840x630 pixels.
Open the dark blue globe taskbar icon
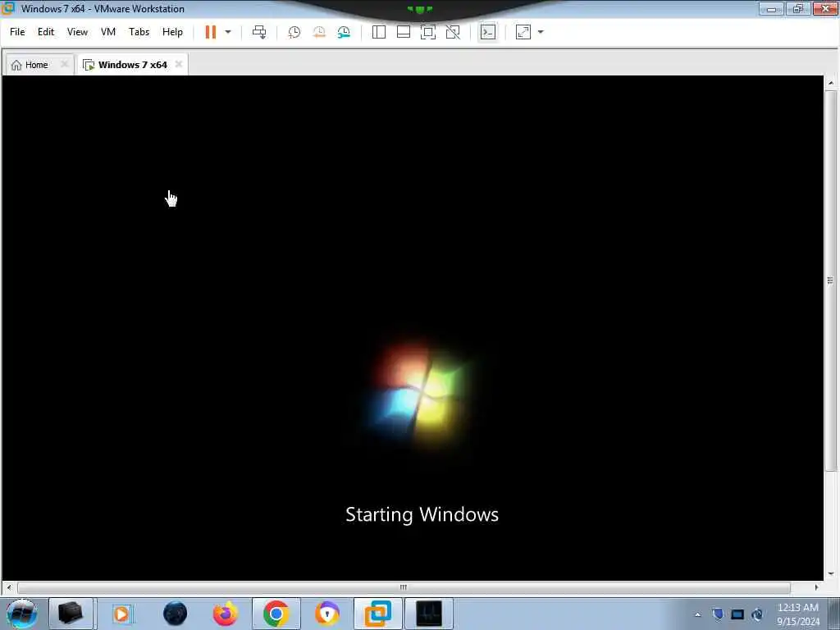175,614
